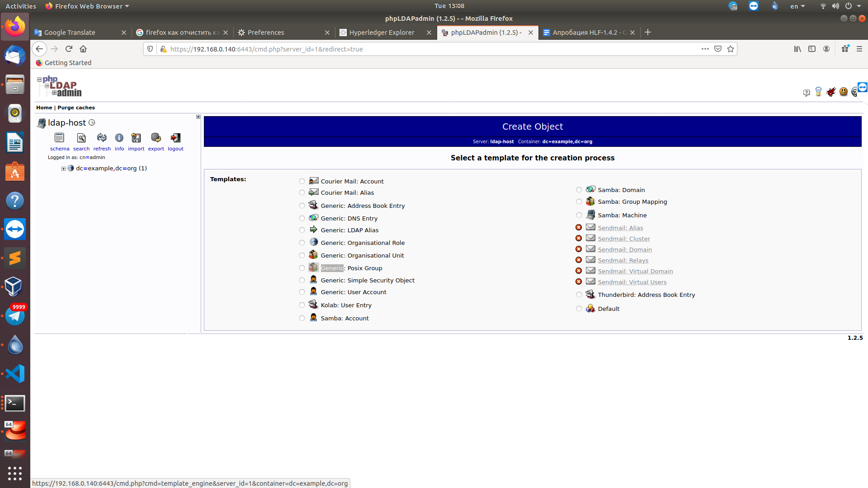Choose the Samba: Domain radio option

[x=579, y=190]
